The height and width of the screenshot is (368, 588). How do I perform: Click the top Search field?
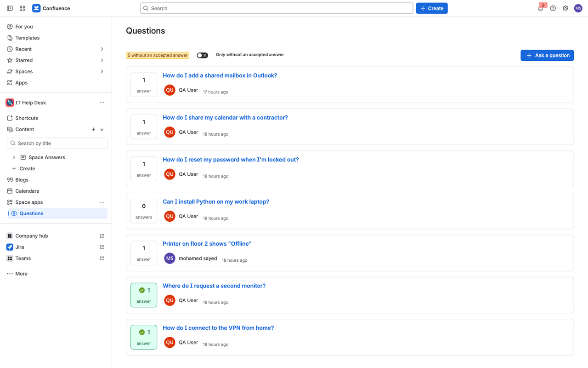point(277,8)
